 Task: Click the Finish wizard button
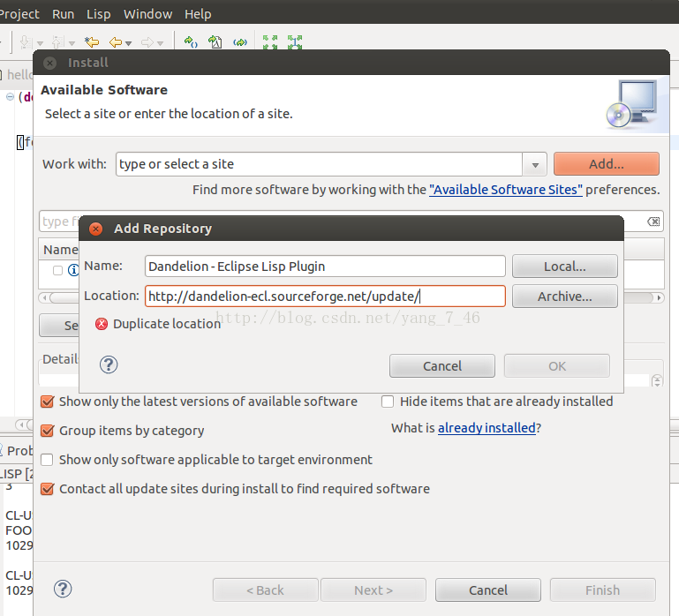[x=602, y=590]
